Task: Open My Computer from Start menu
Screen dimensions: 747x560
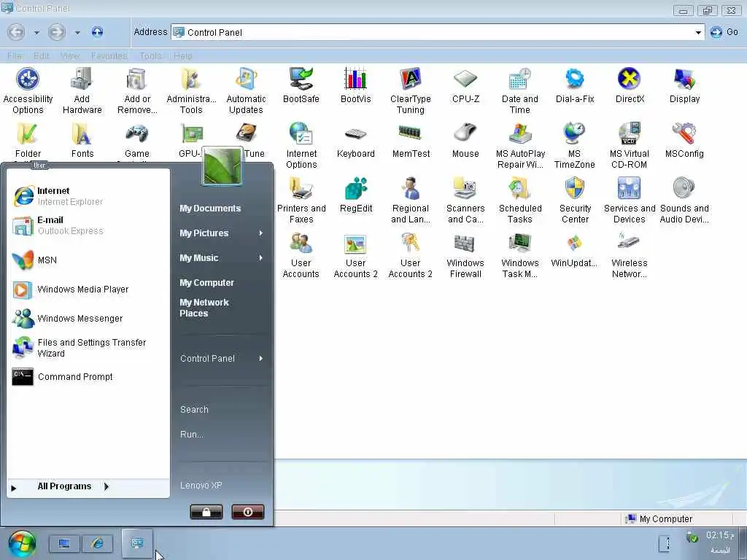Action: [206, 282]
